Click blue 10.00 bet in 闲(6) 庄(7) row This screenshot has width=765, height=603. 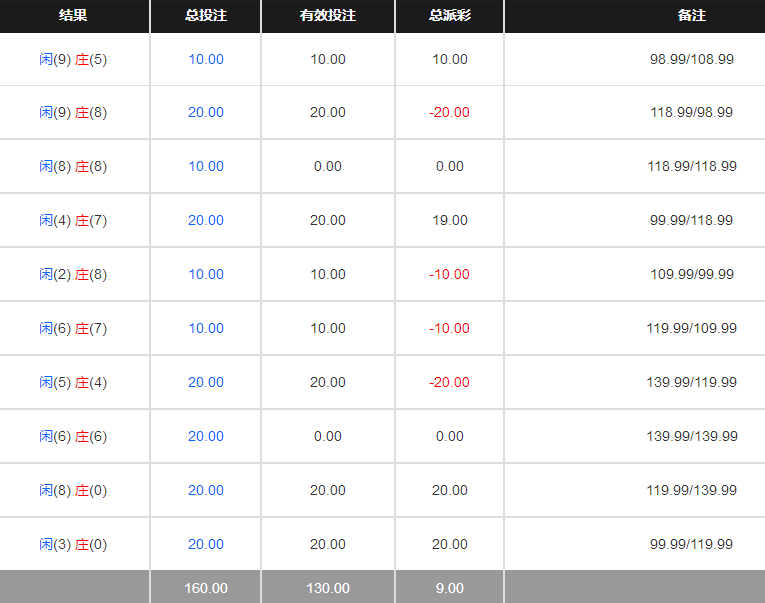pos(206,328)
